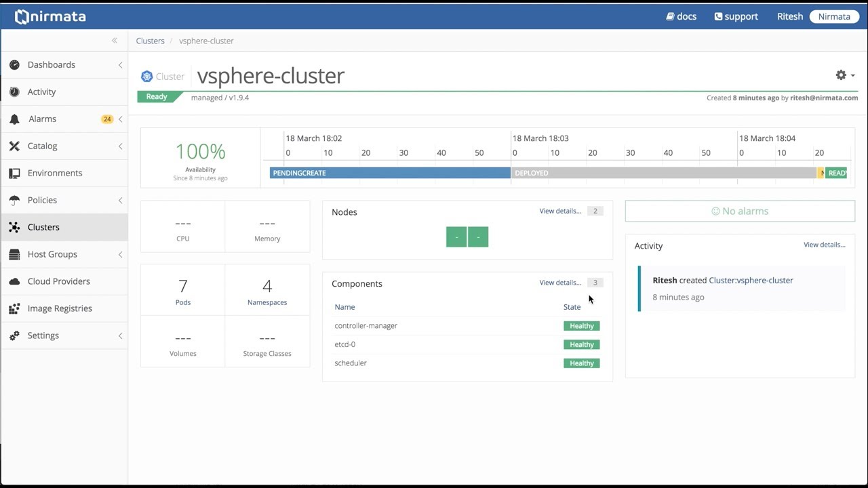Screen dimensions: 868x488
Task: Click the nodes count badge 2
Action: click(x=595, y=211)
